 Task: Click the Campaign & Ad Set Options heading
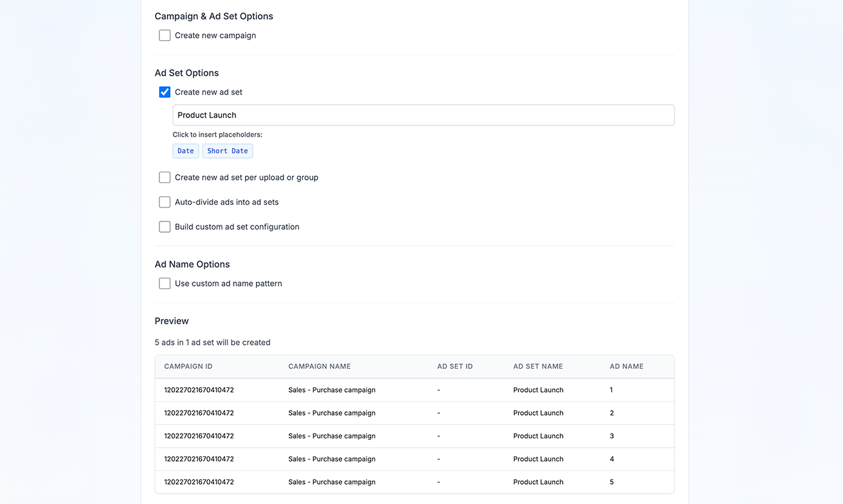point(214,16)
